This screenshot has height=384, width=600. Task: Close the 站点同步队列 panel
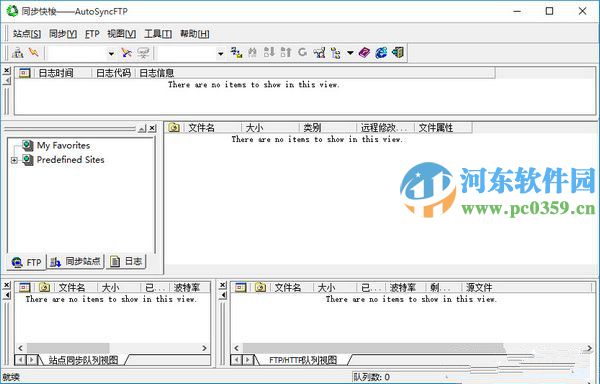click(x=7, y=285)
